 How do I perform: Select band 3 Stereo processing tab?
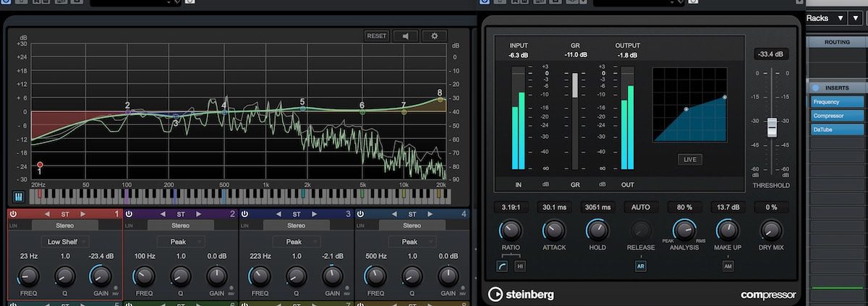pyautogui.click(x=296, y=225)
